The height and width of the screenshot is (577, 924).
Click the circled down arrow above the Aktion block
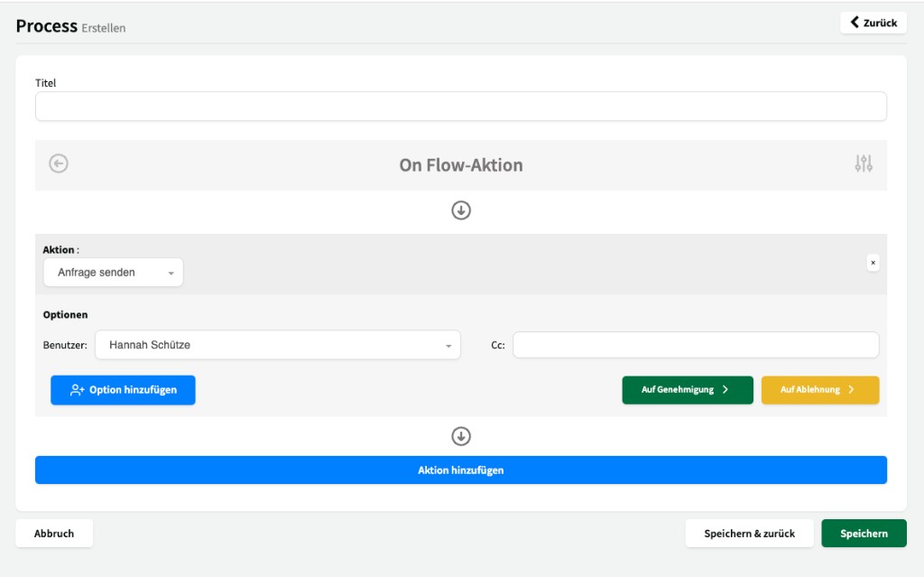click(461, 210)
